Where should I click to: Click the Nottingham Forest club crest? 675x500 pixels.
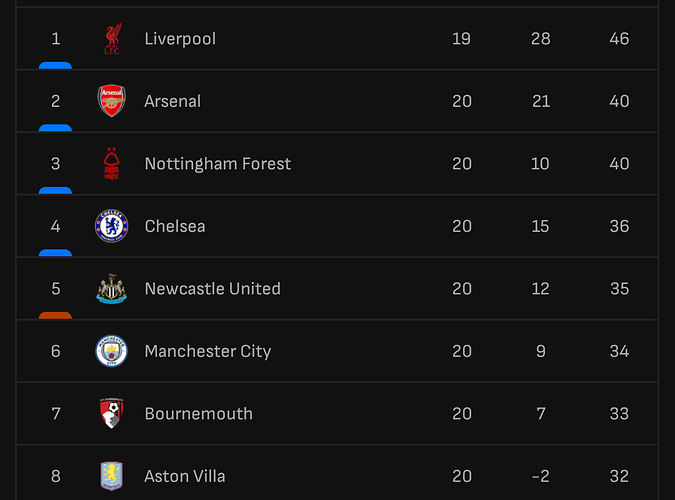[x=111, y=164]
